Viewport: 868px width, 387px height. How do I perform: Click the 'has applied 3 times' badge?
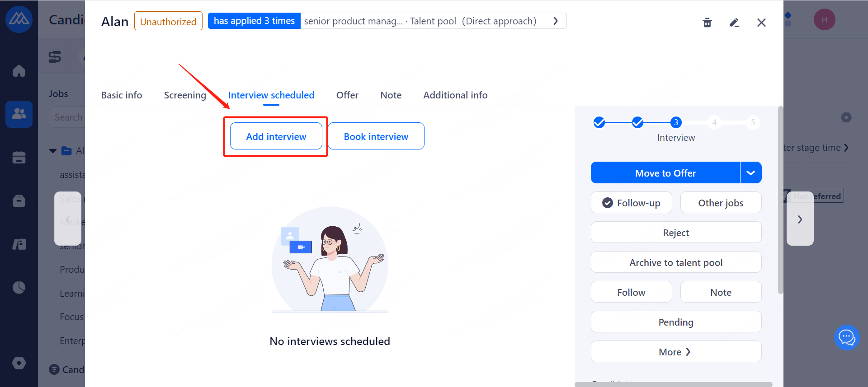click(x=254, y=21)
